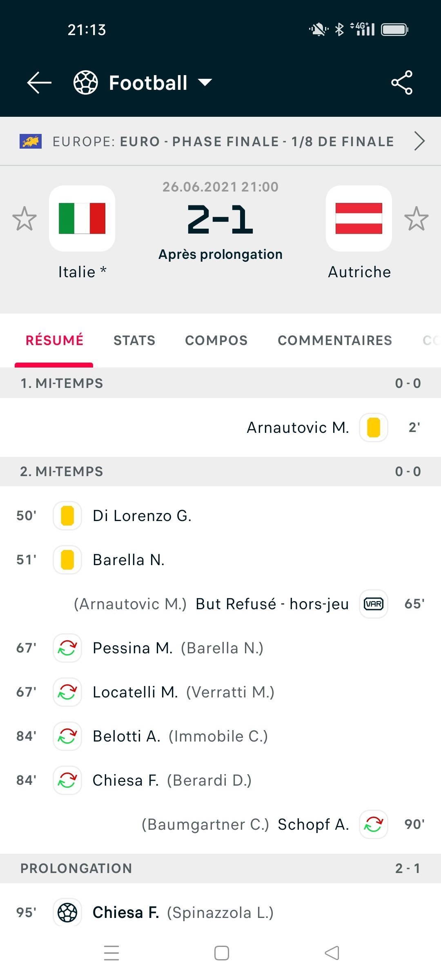Tap substitution icon beside Pessina M.
441x980 pixels.
point(67,648)
